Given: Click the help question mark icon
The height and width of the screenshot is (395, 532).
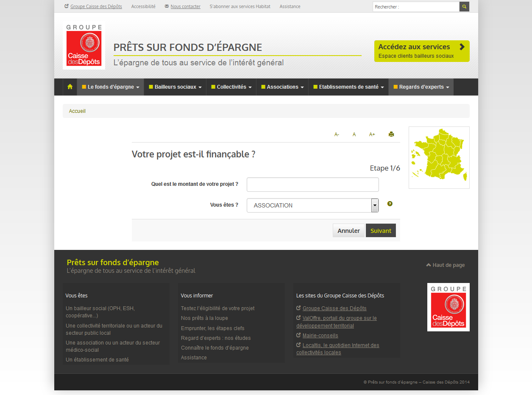Looking at the screenshot, I should (390, 204).
